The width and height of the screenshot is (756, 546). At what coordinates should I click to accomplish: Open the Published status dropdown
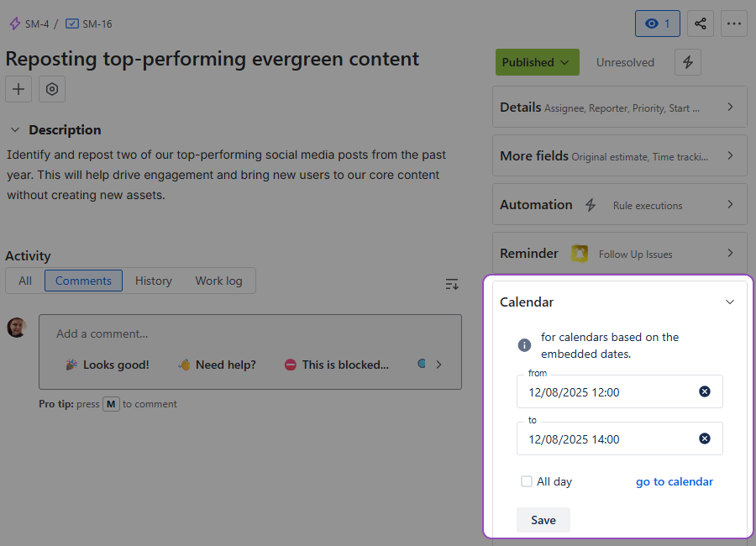coord(536,62)
